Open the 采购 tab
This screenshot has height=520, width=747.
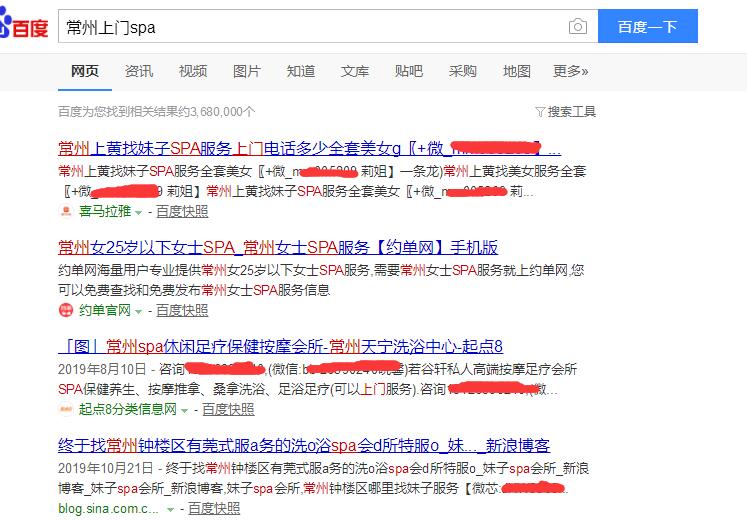tap(463, 71)
